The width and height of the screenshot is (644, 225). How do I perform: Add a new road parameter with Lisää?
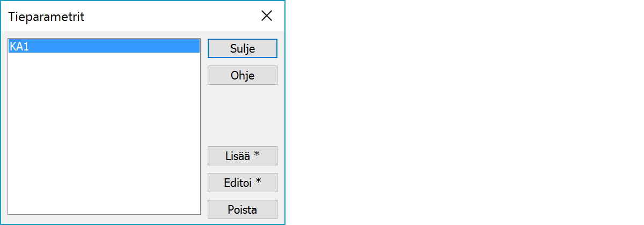pos(242,156)
